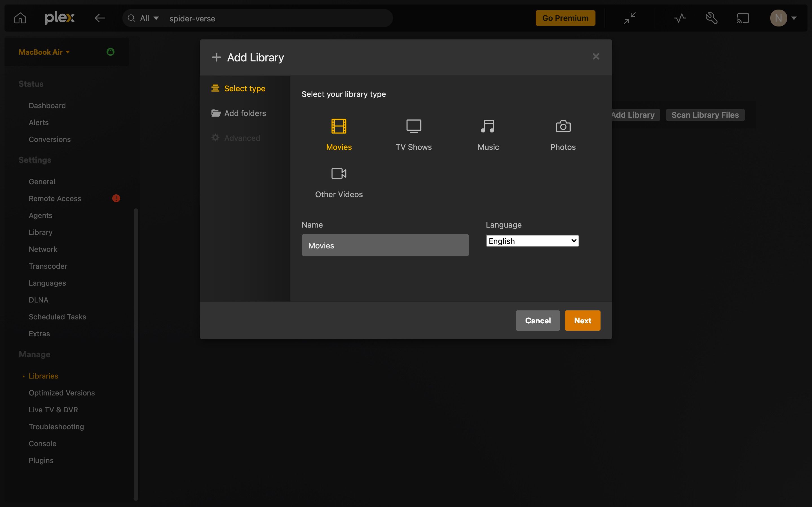Go to Plex home via house icon

point(19,18)
